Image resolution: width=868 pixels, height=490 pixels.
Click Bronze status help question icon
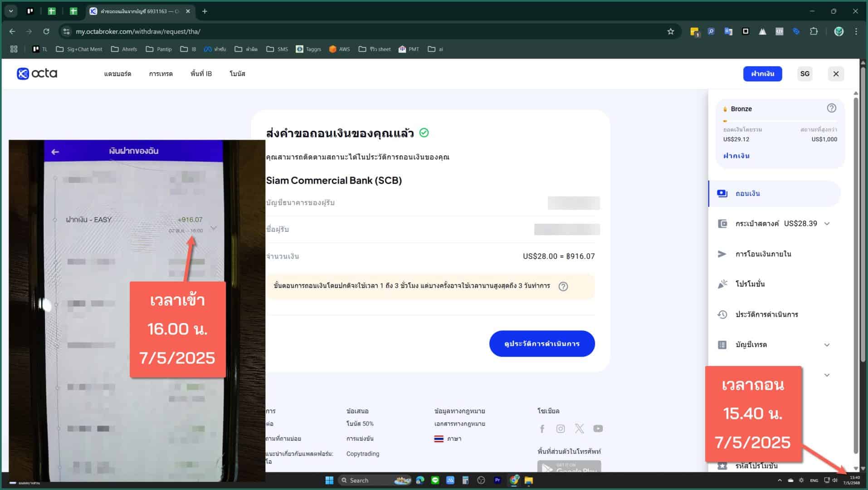pyautogui.click(x=831, y=108)
